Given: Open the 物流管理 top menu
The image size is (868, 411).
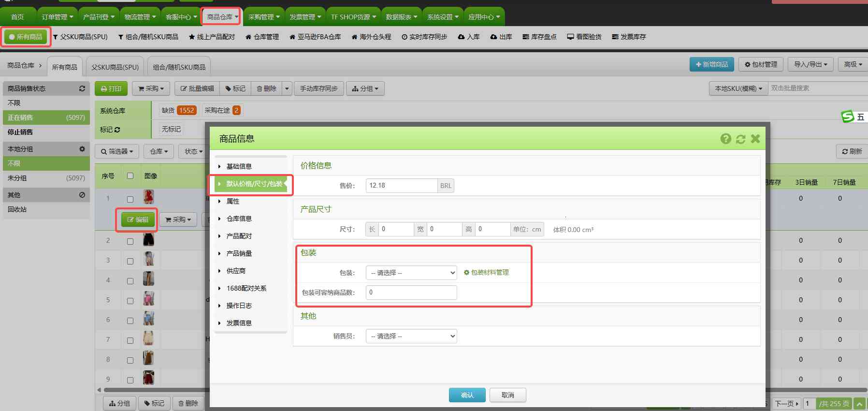Looking at the screenshot, I should pyautogui.click(x=140, y=17).
